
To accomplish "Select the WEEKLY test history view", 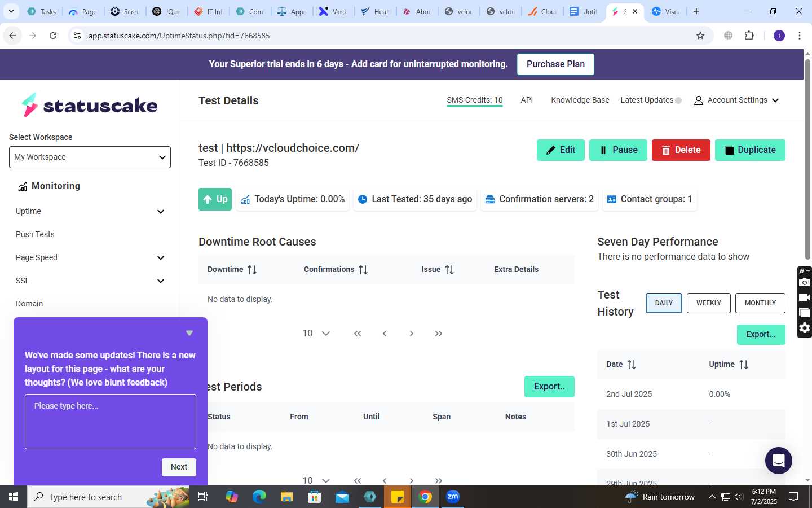I will coord(708,303).
